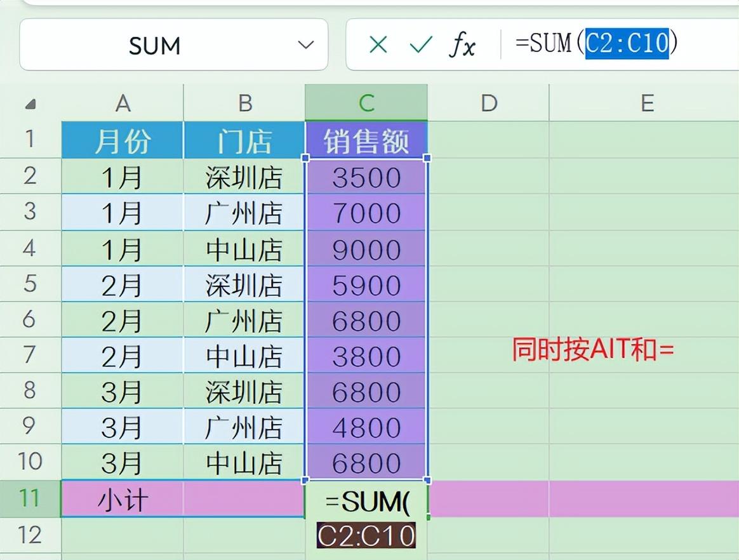Click 中山店 in row 7

tap(244, 356)
